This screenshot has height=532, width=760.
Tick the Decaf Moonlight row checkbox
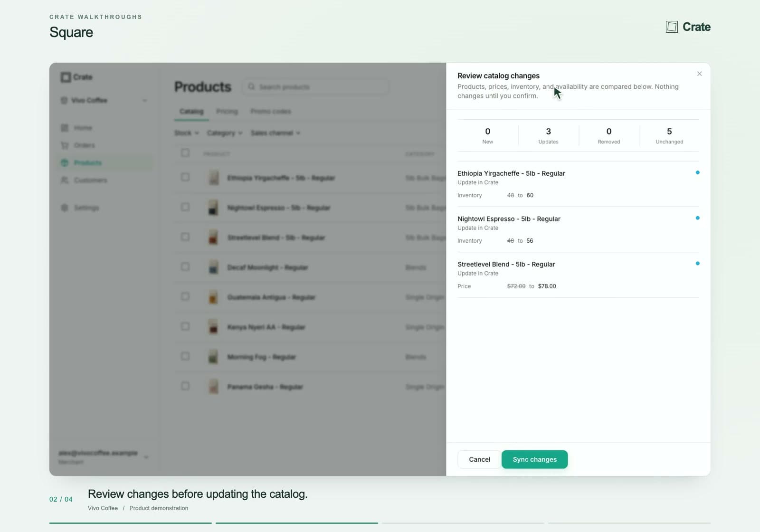pos(185,266)
